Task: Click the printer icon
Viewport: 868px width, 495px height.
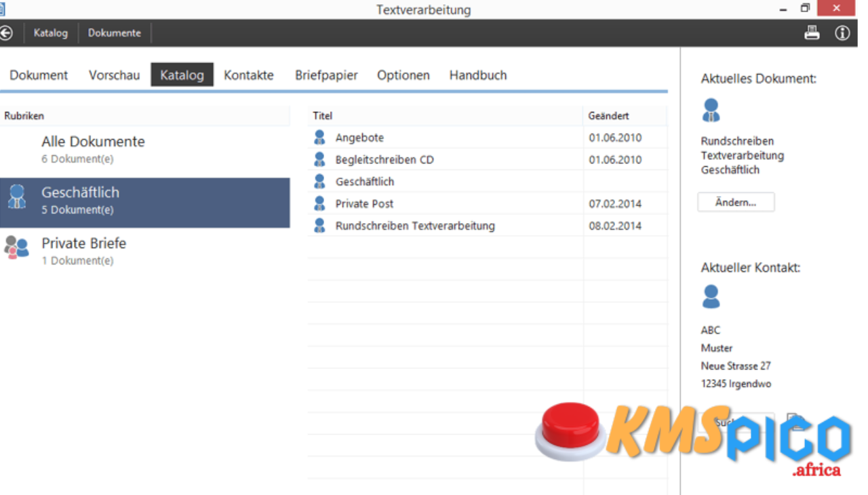Action: [812, 33]
